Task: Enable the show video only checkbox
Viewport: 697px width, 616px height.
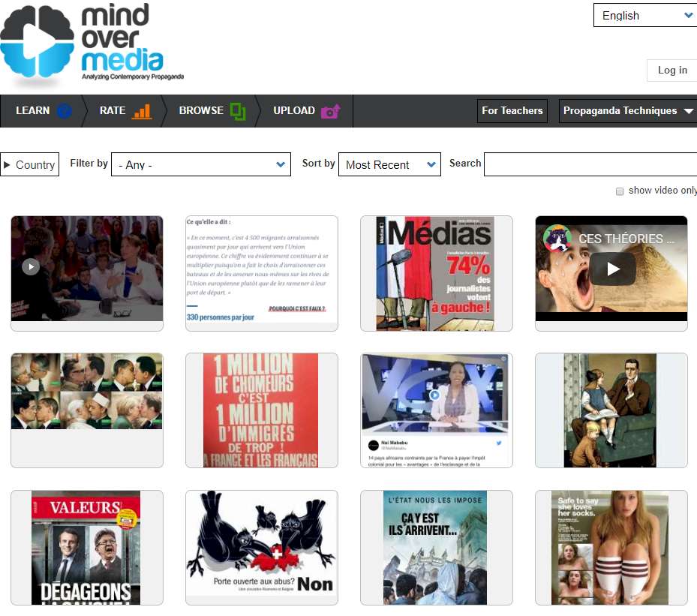Action: 620,191
